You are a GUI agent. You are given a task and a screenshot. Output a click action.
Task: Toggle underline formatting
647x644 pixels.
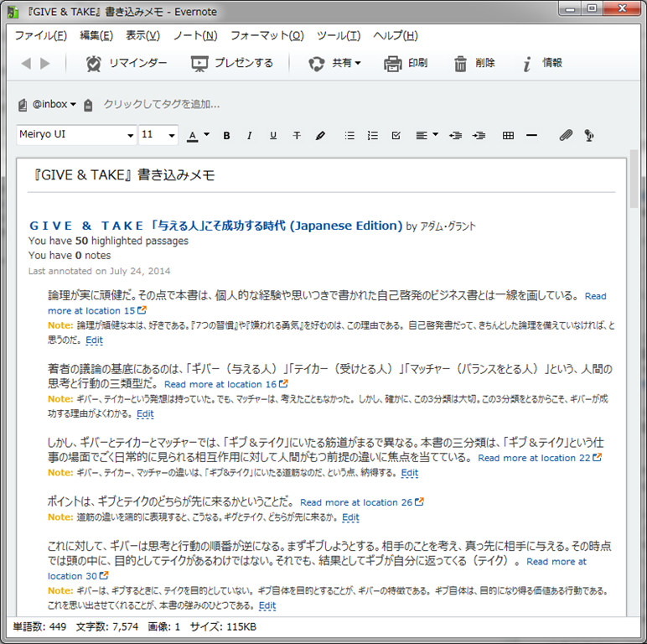pos(273,135)
